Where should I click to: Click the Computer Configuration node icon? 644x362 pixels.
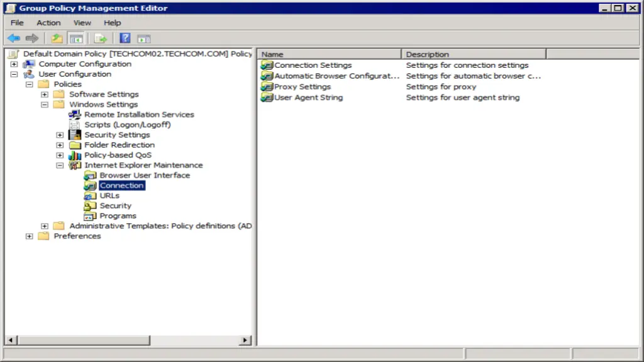pos(29,64)
